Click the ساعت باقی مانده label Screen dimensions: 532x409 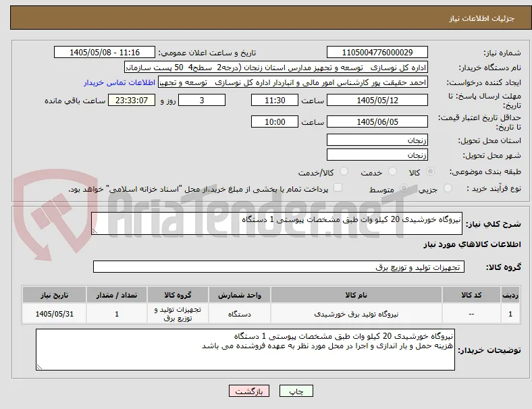click(75, 101)
